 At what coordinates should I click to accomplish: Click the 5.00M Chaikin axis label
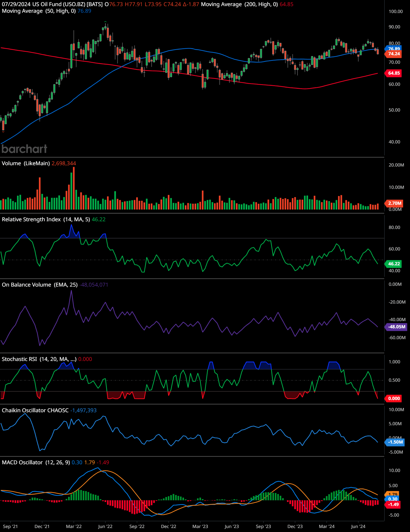pyautogui.click(x=395, y=424)
